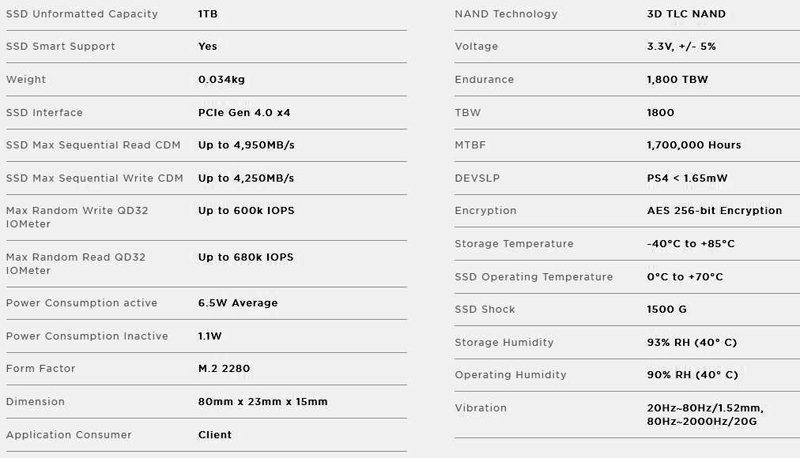Viewport: 800px width, 458px height.
Task: Click the Application Consumer label
Action: pos(68,435)
